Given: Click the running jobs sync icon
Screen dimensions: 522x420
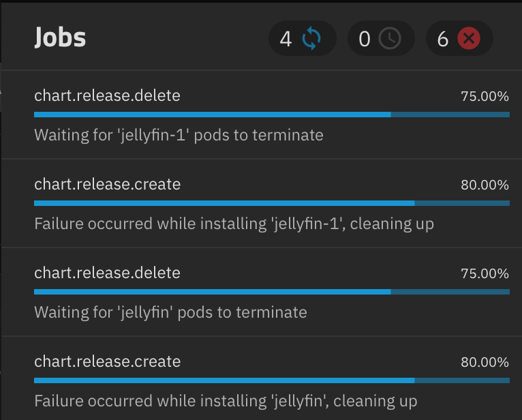Looking at the screenshot, I should tap(311, 39).
